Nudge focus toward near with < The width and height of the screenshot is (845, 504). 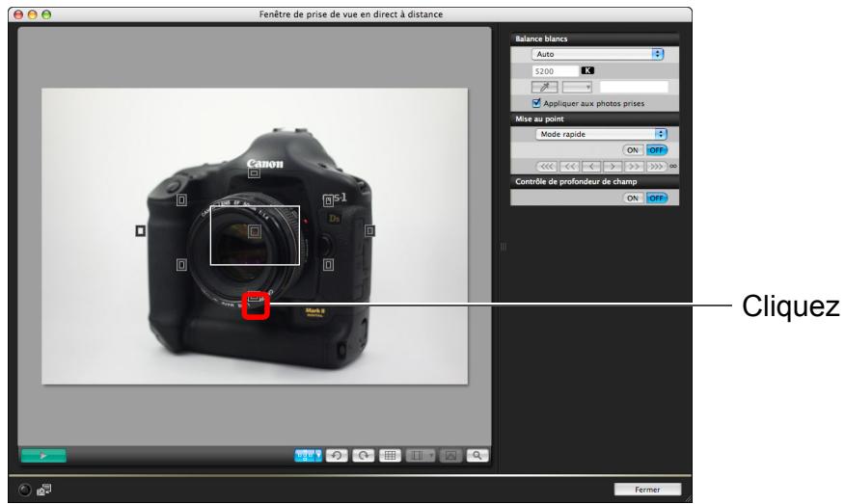591,167
